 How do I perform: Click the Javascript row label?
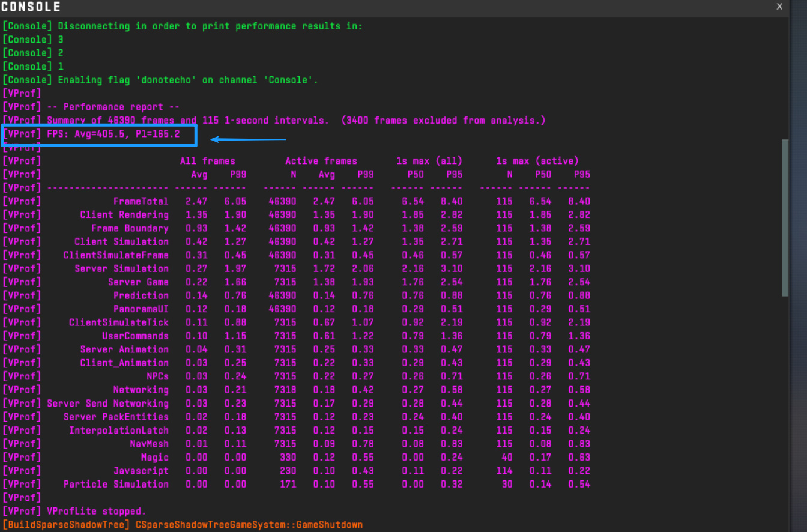point(141,471)
